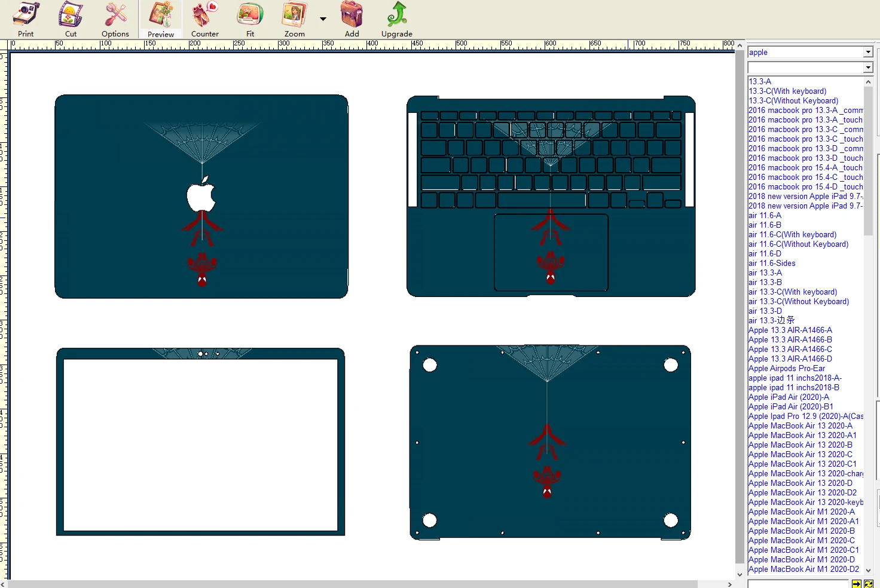Click the search input field below the model list

click(x=799, y=584)
